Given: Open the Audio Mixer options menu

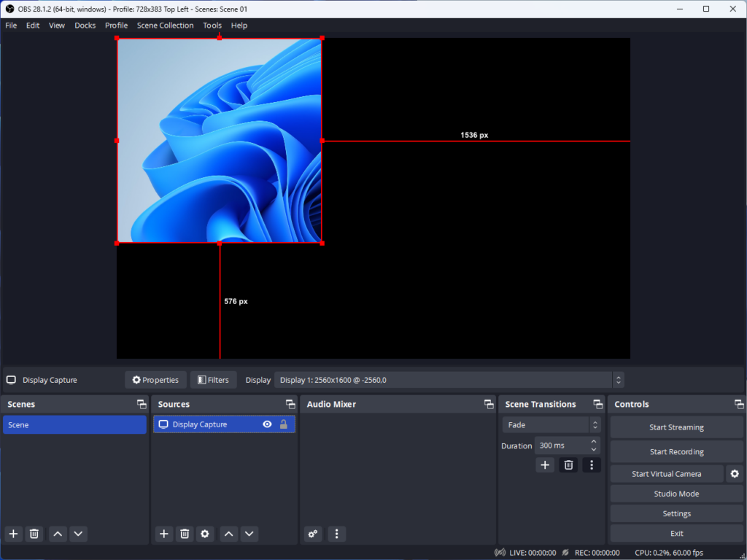Looking at the screenshot, I should click(336, 534).
